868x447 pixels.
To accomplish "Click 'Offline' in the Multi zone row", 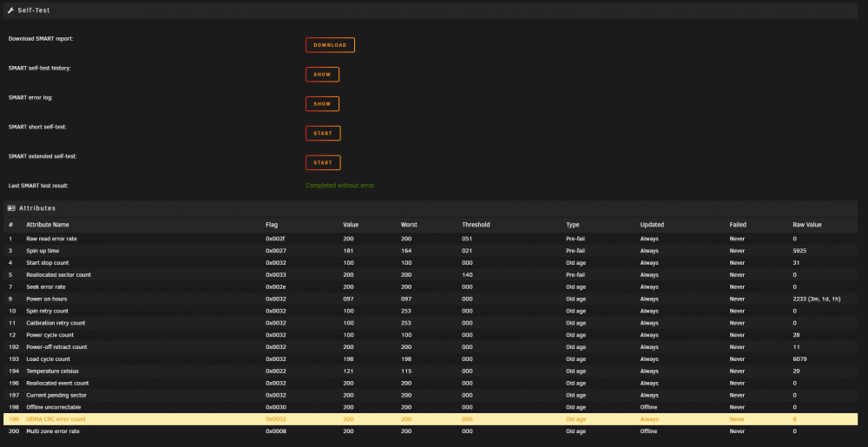I will pyautogui.click(x=649, y=431).
